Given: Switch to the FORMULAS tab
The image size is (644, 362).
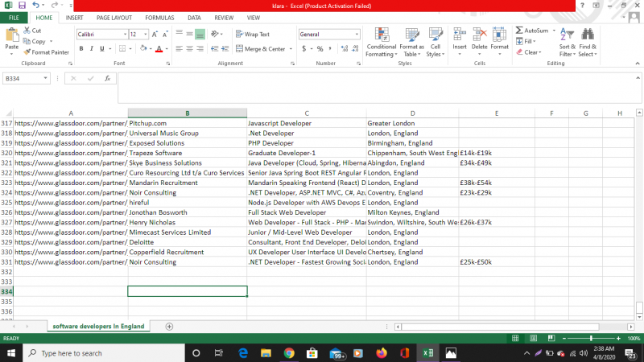Looking at the screenshot, I should pos(159,18).
